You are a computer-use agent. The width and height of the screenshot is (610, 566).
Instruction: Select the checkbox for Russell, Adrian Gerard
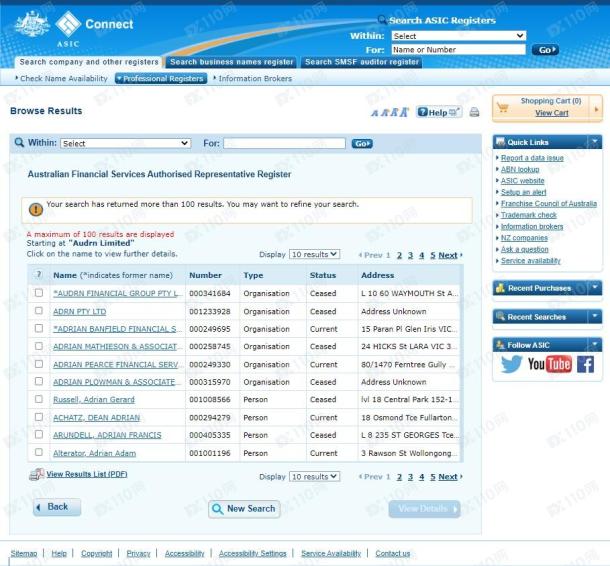coord(39,400)
